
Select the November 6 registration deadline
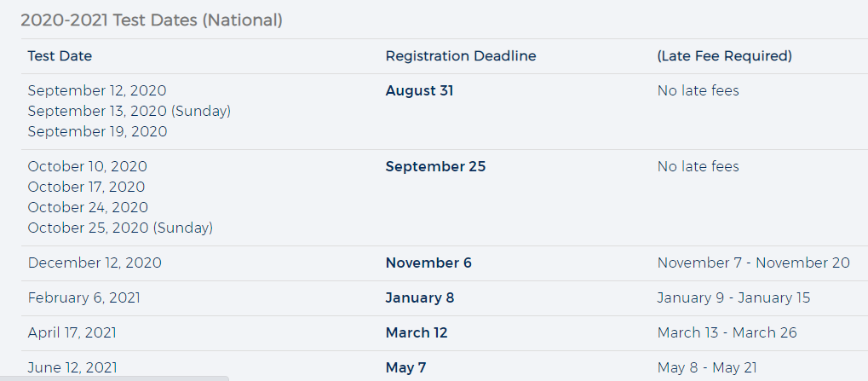(428, 263)
